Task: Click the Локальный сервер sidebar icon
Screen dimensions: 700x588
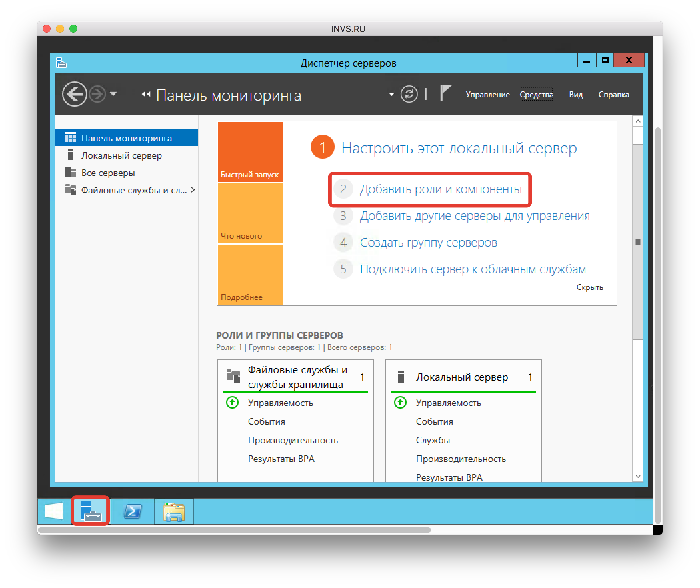Action: 70,155
